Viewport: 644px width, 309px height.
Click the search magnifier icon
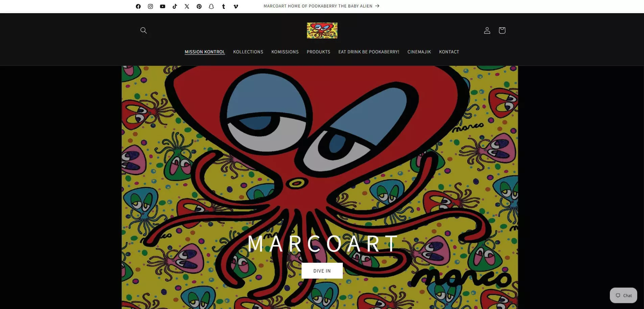144,30
